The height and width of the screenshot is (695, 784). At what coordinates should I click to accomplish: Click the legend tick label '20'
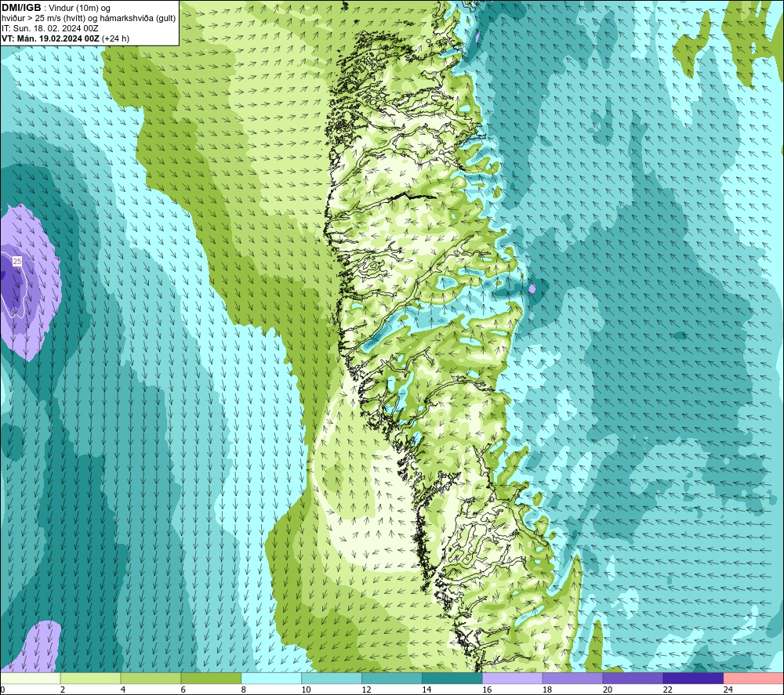608,690
